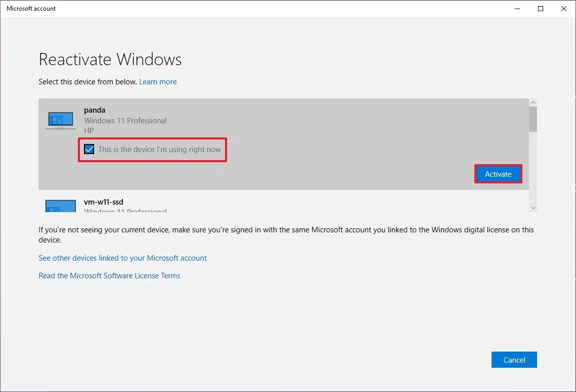Viewport: 576px width, 392px height.
Task: Open "See other devices linked to your Microsoft account"
Action: pos(122,258)
